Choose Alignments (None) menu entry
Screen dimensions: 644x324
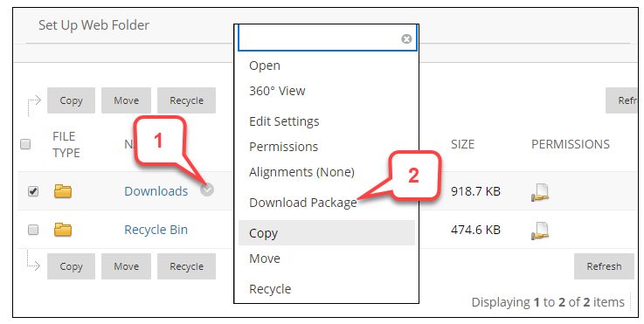[301, 172]
